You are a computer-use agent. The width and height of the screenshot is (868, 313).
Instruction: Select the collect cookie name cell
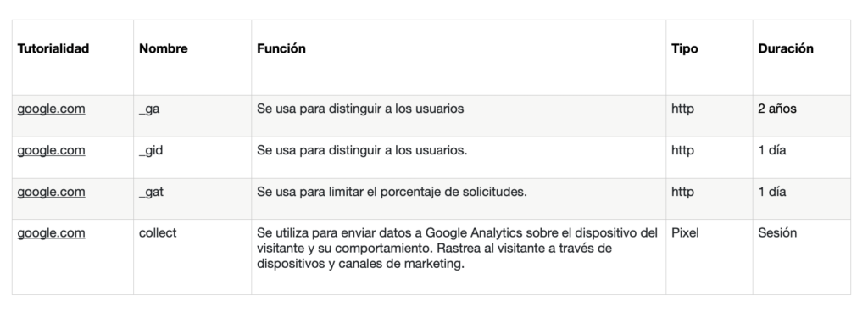coord(192,257)
